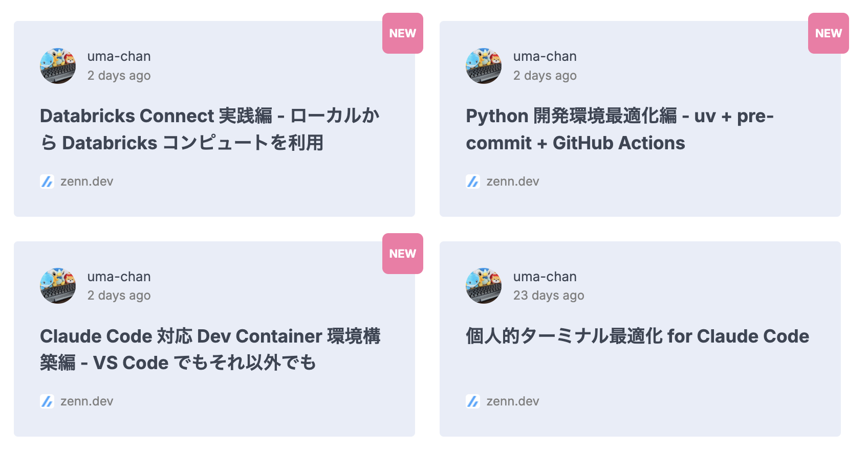Screen dimensions: 868x453
Task: Open the Python 開発環境最適化編 article title
Action: coord(619,129)
